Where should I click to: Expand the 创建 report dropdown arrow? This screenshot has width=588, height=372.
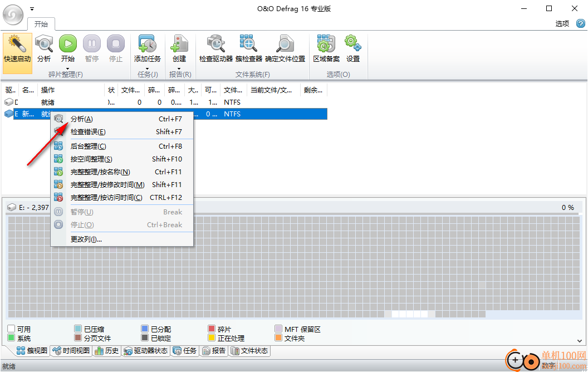pos(179,68)
